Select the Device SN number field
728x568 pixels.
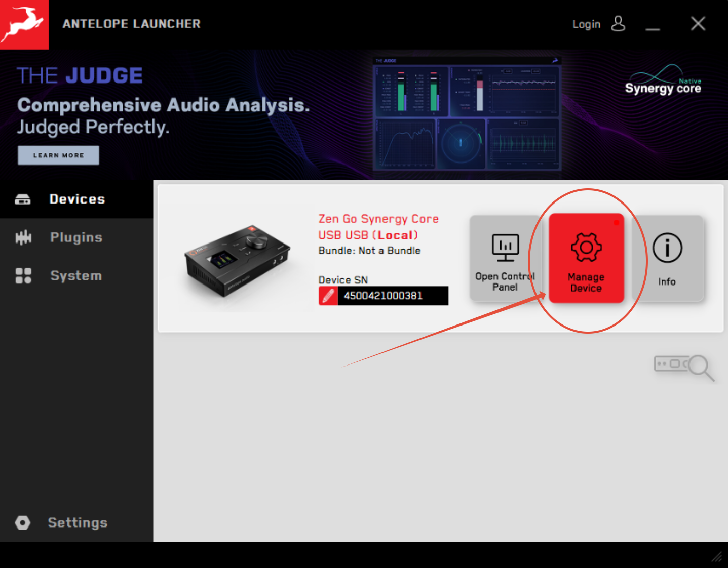point(393,296)
